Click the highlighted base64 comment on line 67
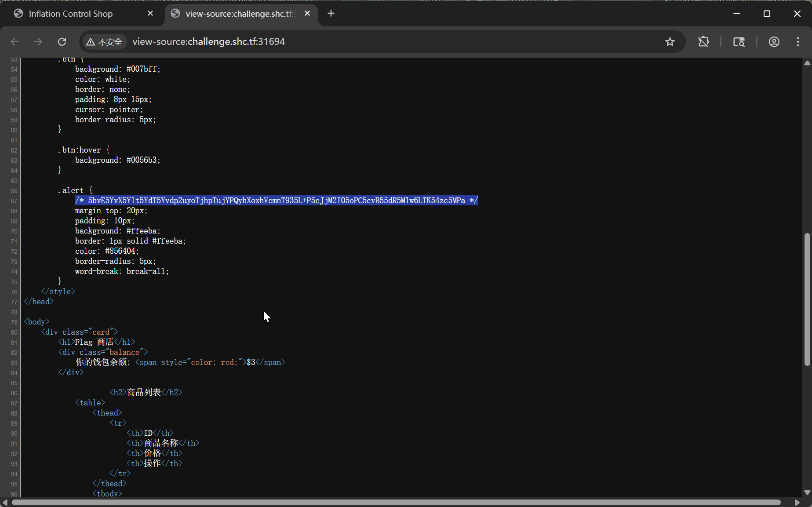The image size is (812, 507). 276,201
